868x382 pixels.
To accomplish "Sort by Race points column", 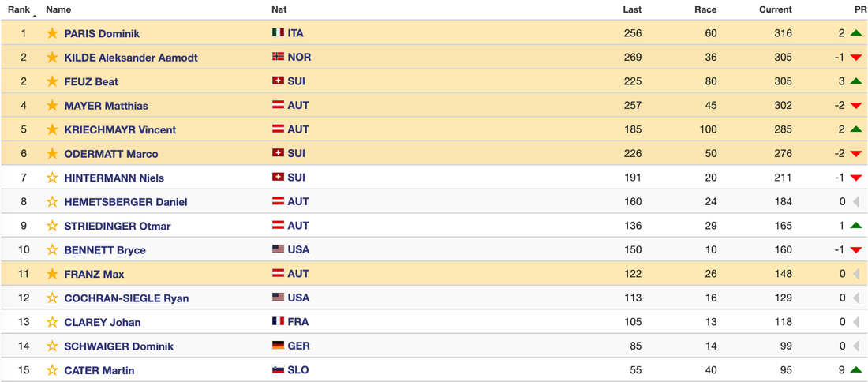I will coord(705,9).
